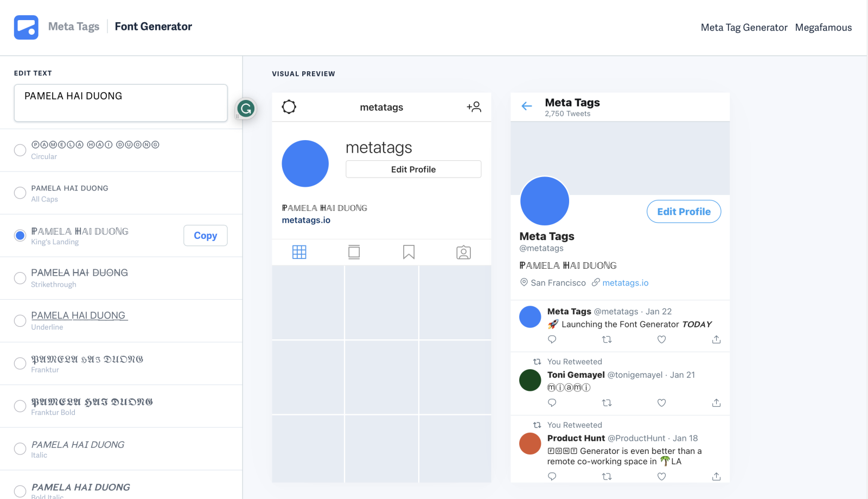Click the San Francisco location text
Screen dimensions: 868x499
pos(558,283)
